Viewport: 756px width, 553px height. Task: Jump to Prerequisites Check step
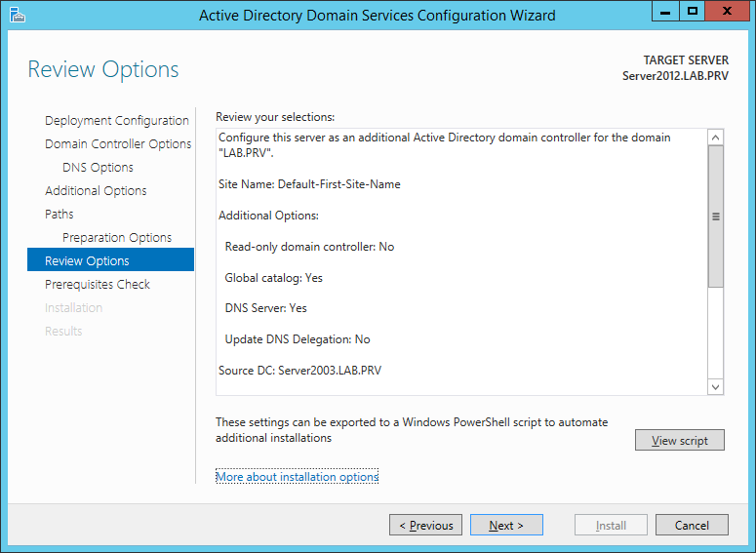point(98,285)
